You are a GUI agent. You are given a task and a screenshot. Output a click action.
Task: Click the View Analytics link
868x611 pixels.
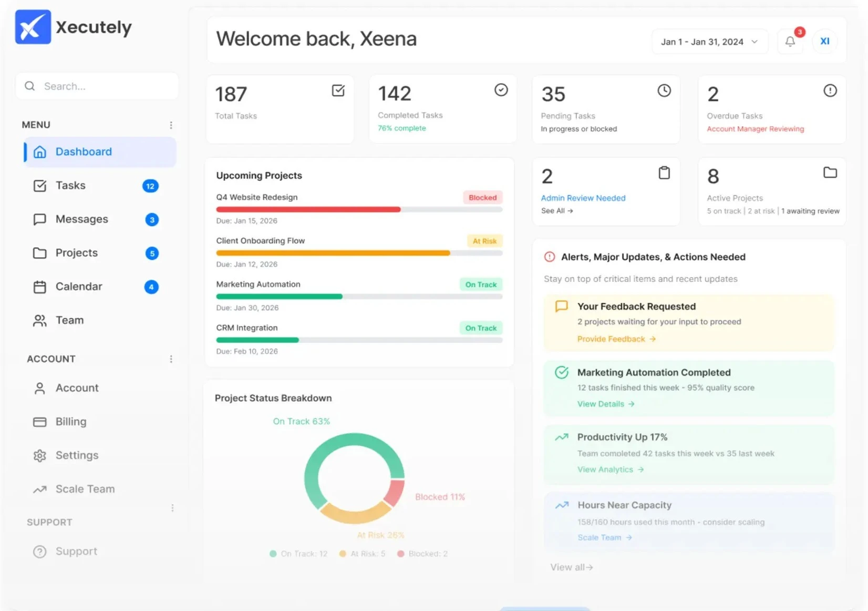coord(611,470)
